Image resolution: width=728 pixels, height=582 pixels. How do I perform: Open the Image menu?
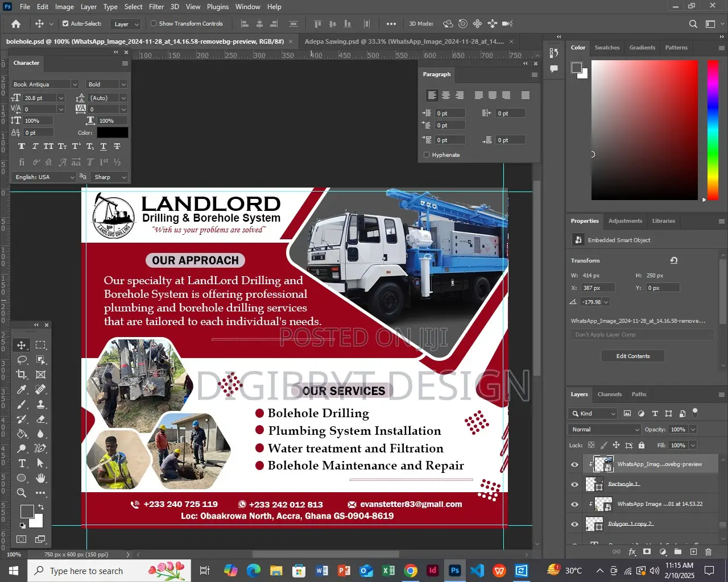point(64,7)
